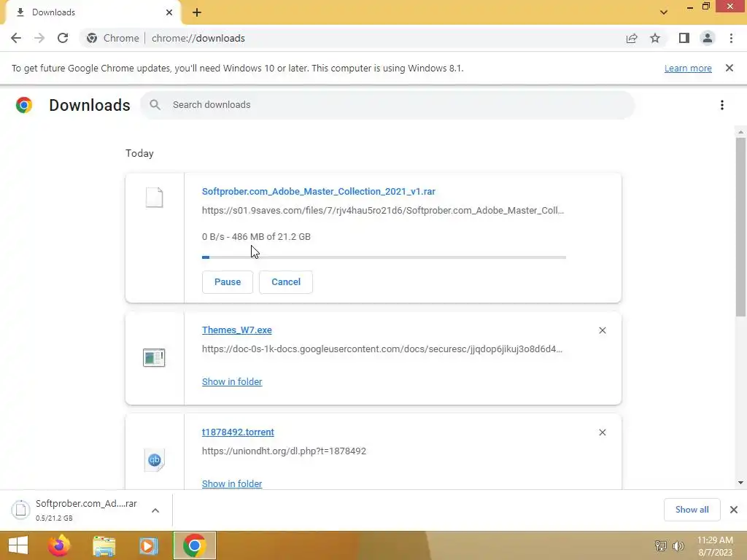Click the googleusercontent source URL text
This screenshot has height=560, width=747.
[x=382, y=349]
